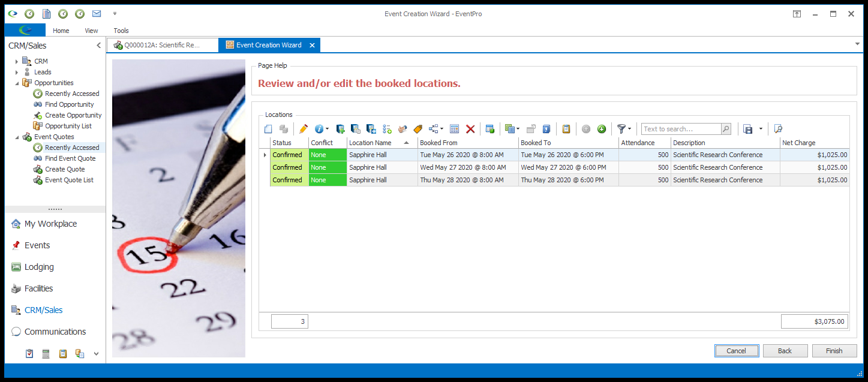
Task: Open the filter funnel dropdown arrow
Action: tap(630, 129)
